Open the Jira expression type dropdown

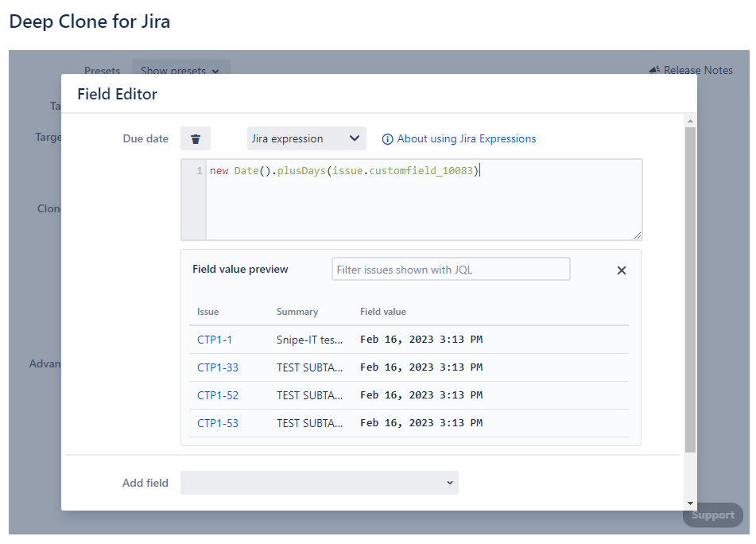coord(307,139)
